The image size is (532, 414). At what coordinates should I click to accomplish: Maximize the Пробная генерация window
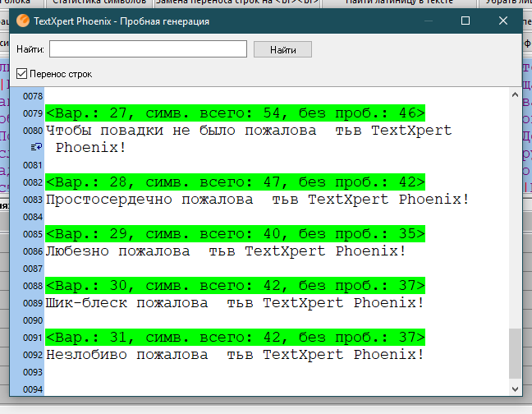[x=465, y=21]
